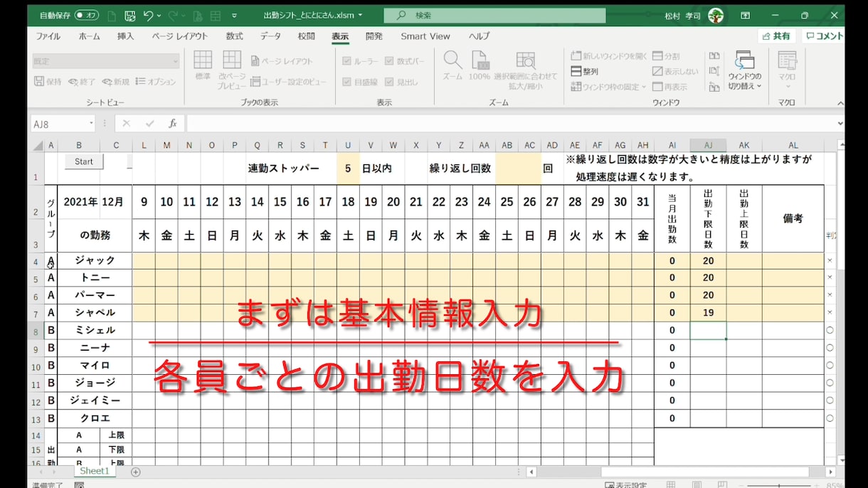The image size is (868, 488).
Task: Open the 開発 tab
Action: 374,36
